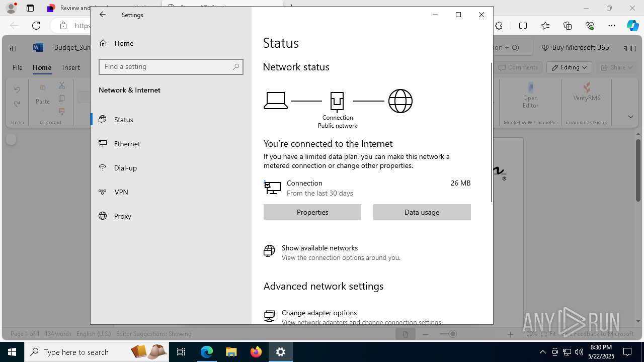Viewport: 644px width, 362px height.
Task: Open the Windows Start menu
Action: [12, 352]
